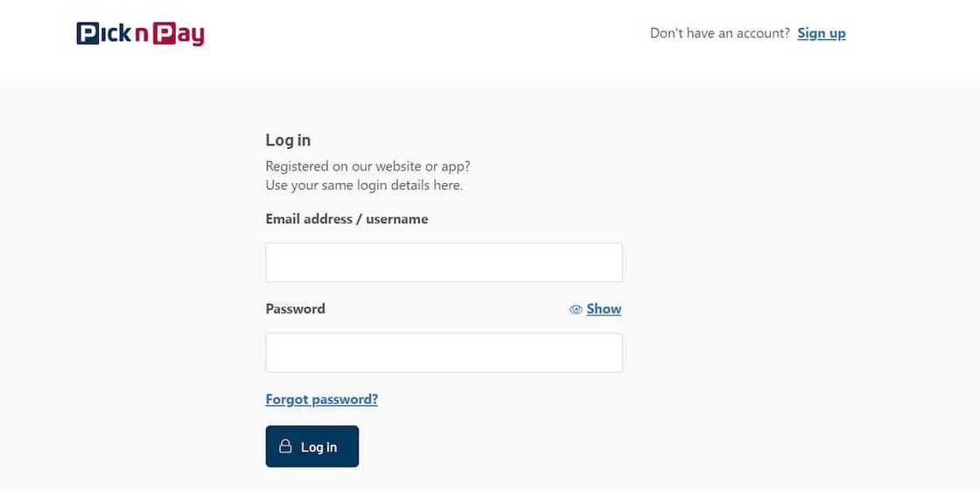Click the "Don't have an account?" text

tap(719, 33)
